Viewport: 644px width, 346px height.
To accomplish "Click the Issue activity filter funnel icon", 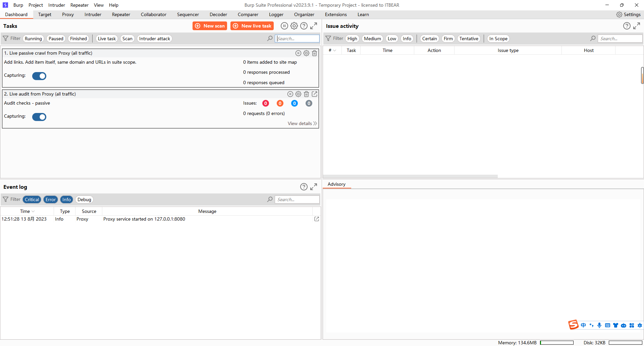I will [328, 39].
